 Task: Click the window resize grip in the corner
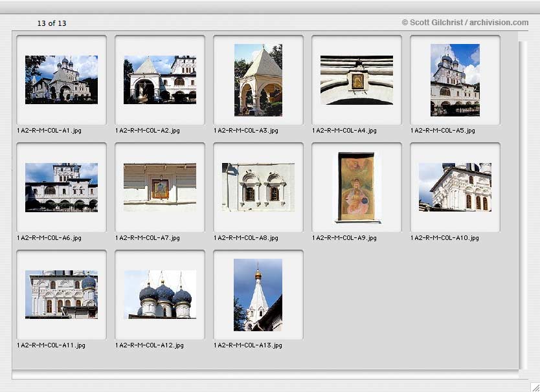[535, 387]
